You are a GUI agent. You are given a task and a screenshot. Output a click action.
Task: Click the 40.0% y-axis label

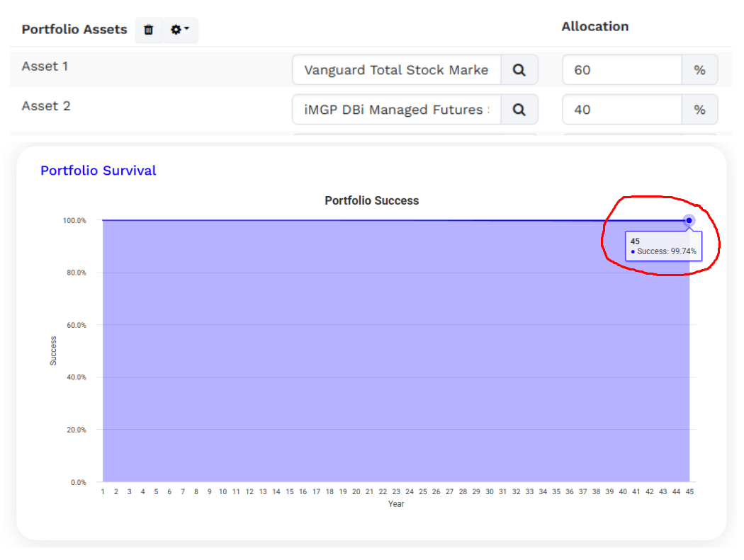click(77, 377)
